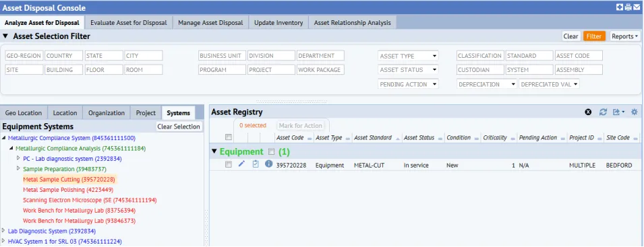
Task: Check the select-all checkbox in the registry header
Action: [x=229, y=137]
